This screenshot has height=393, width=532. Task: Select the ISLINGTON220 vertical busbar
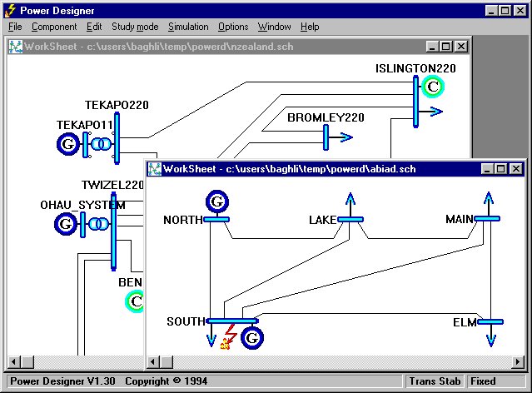pos(415,102)
